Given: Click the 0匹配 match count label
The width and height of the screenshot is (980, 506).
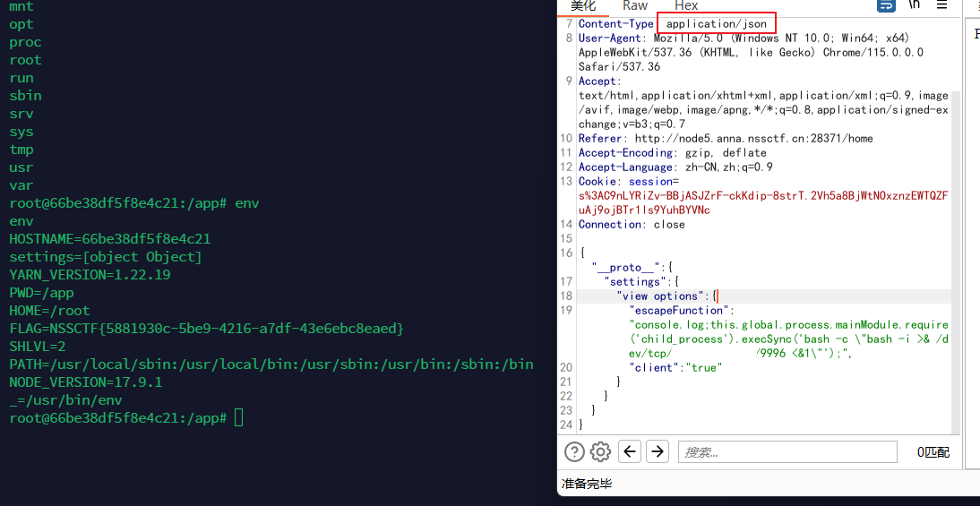Looking at the screenshot, I should (x=933, y=451).
